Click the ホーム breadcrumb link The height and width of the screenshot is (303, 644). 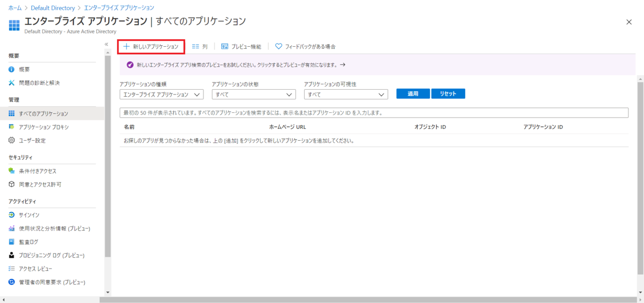15,8
